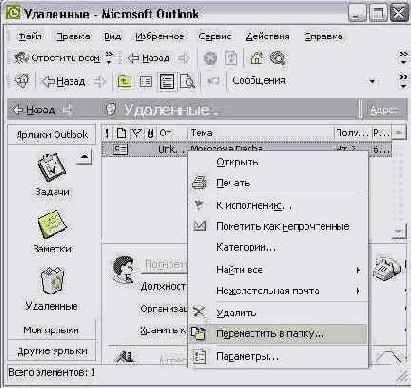This screenshot has height=388, width=411.
Task: Click the refresh page icon in top toolbar
Action: [231, 58]
